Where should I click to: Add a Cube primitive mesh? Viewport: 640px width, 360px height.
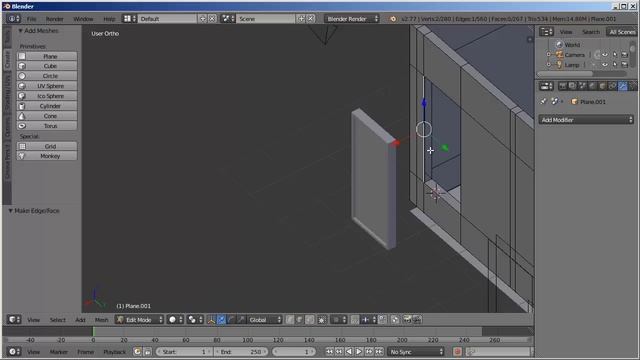47,66
